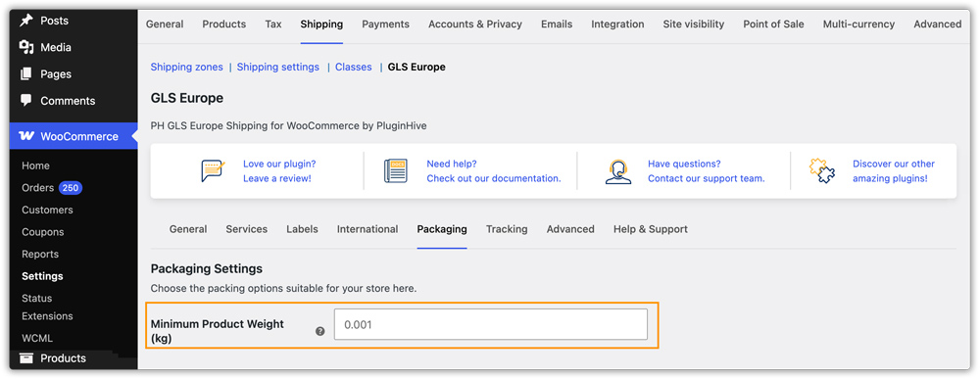Open the Classes link
Screen dimensions: 980x379
[354, 67]
